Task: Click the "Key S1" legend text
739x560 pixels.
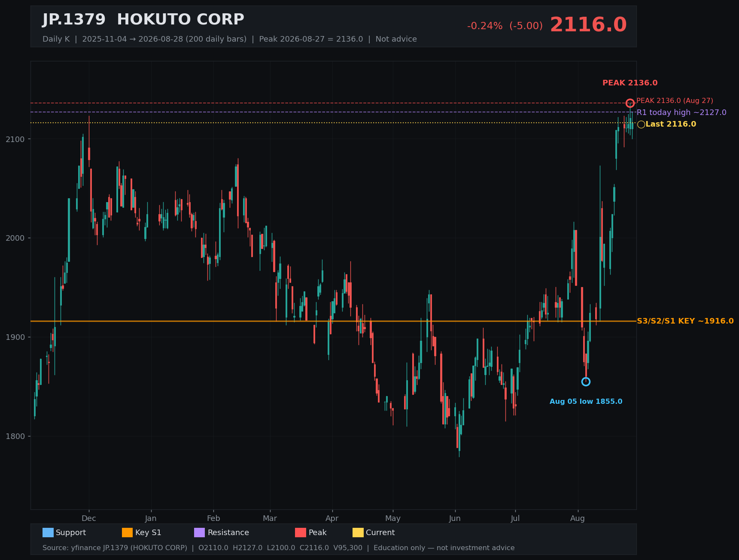Action: (x=148, y=533)
